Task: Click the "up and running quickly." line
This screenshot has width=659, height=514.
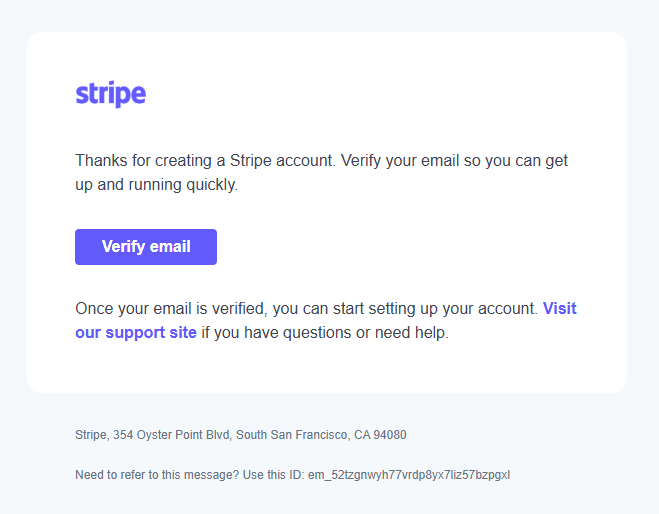Action: [x=156, y=185]
